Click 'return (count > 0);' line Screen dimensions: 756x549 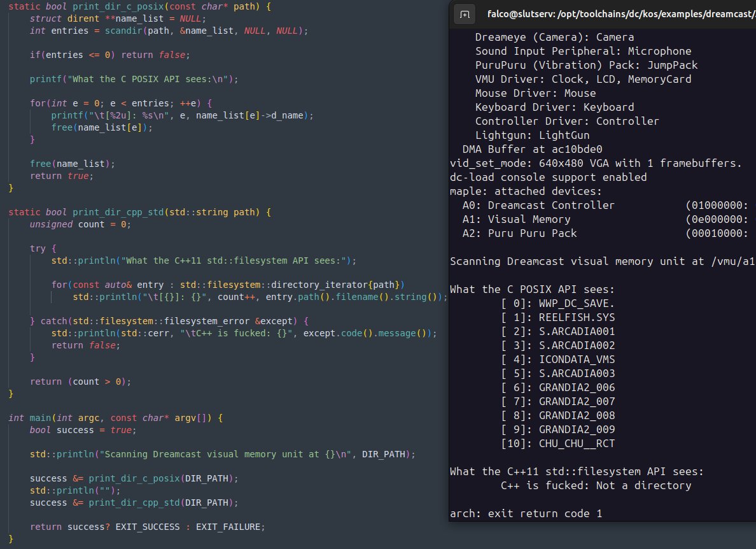(81, 381)
